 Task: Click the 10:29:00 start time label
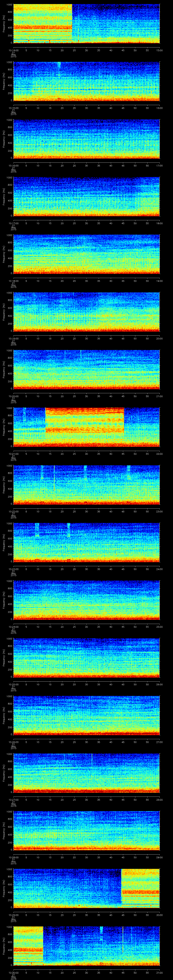coord(13,915)
